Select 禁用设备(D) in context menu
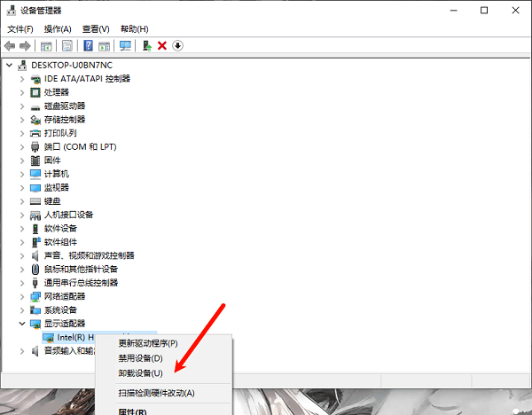This screenshot has width=532, height=415. coord(140,358)
